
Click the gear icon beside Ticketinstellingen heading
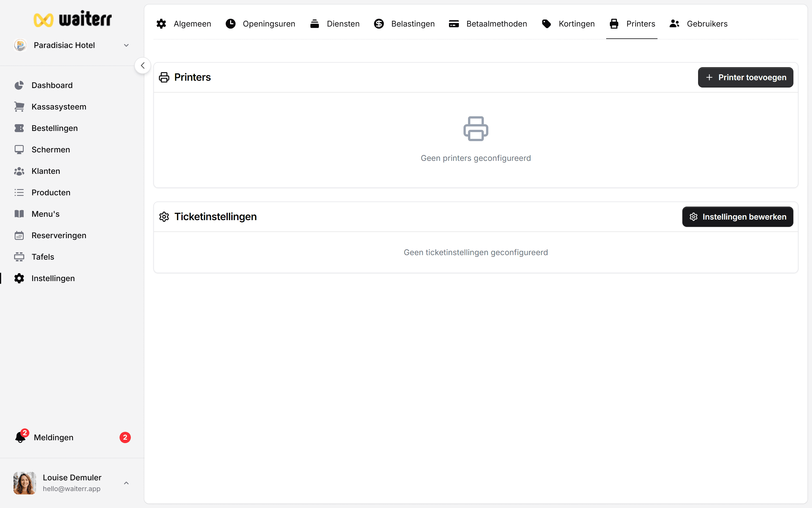[x=164, y=217]
